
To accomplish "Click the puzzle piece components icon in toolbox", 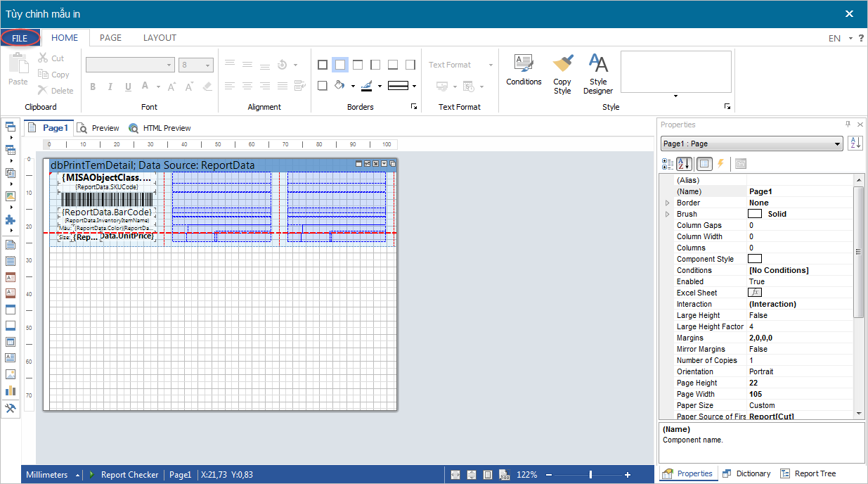I will 10,219.
